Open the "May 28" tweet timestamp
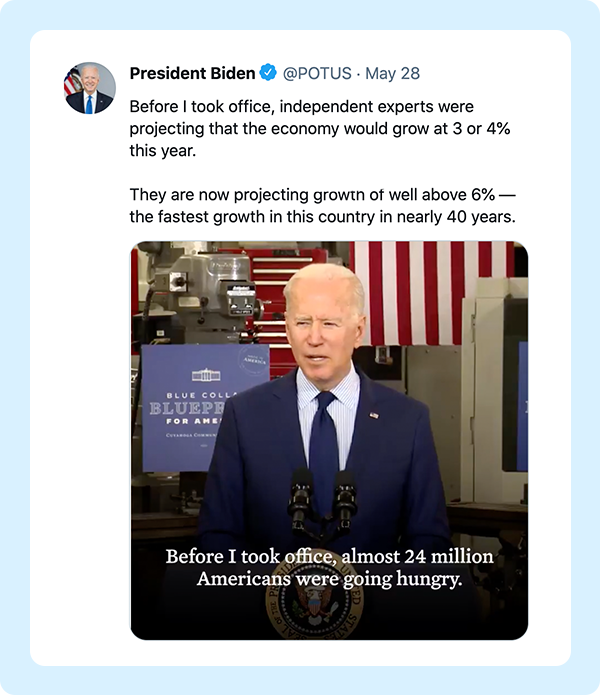600x695 pixels. pyautogui.click(x=392, y=73)
